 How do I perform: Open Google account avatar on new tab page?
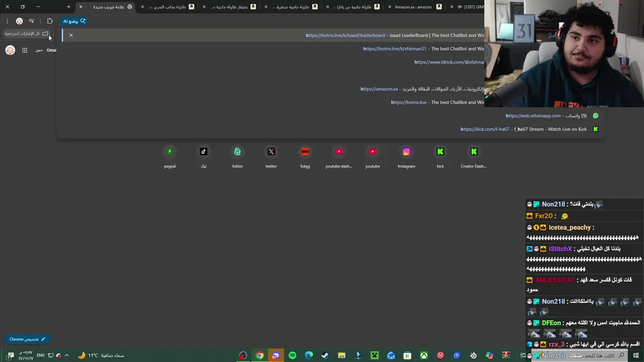click(x=10, y=50)
